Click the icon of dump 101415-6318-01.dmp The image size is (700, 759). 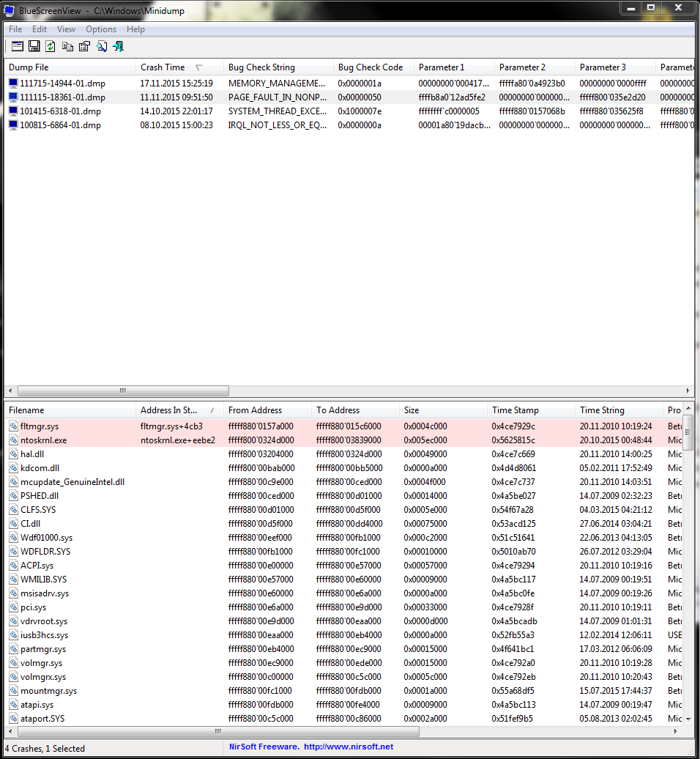[13, 111]
